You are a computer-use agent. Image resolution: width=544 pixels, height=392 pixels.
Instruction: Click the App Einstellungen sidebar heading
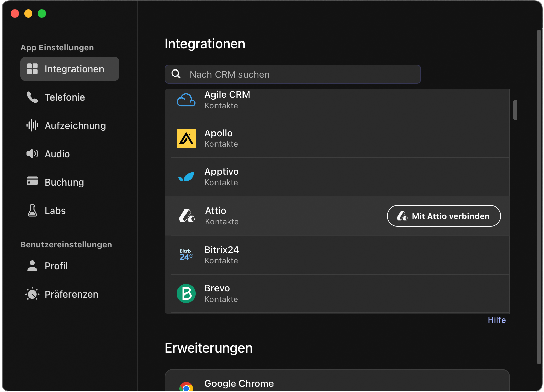click(x=57, y=48)
